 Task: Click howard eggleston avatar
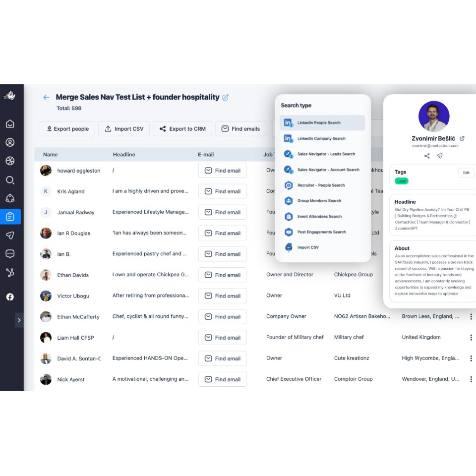(46, 171)
